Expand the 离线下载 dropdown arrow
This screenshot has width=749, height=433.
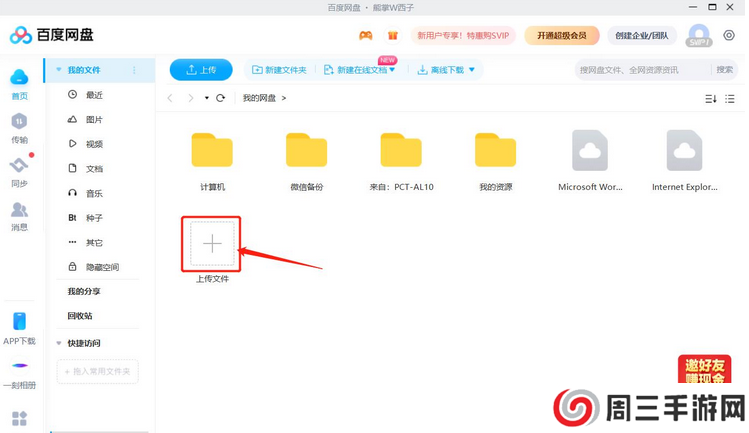tap(471, 70)
